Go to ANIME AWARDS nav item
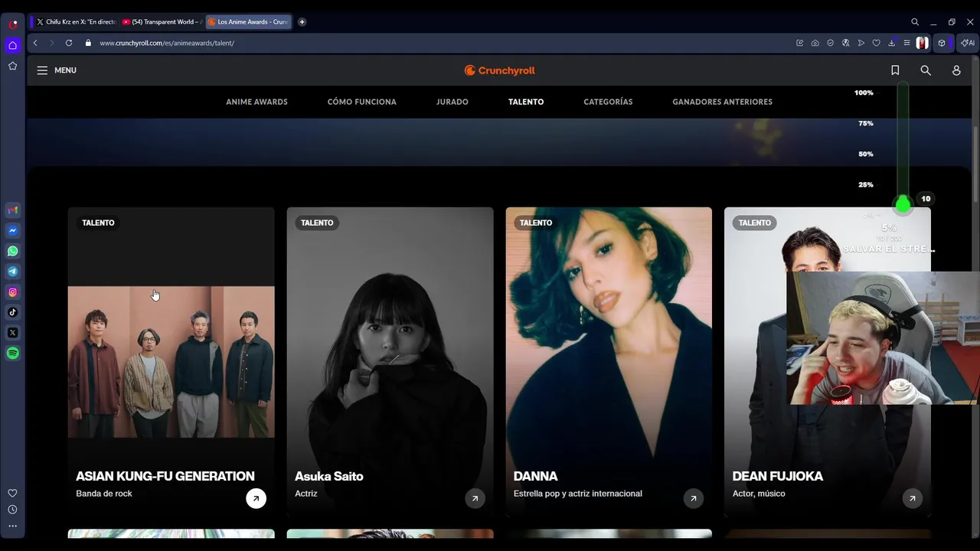This screenshot has height=551, width=980. tap(256, 102)
